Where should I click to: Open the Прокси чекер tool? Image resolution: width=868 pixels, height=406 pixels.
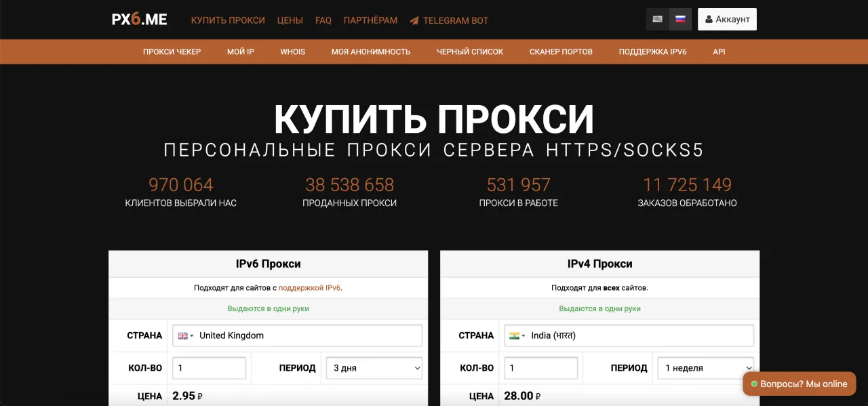172,52
